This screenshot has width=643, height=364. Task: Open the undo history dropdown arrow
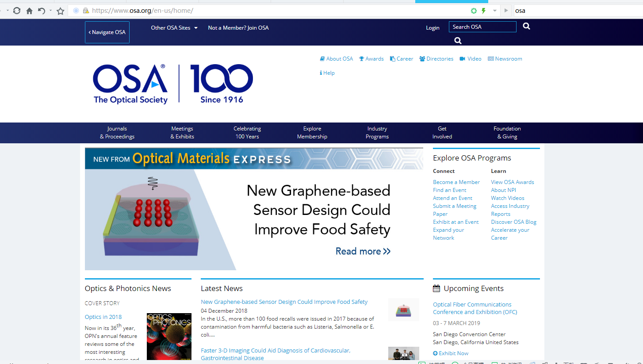(50, 11)
